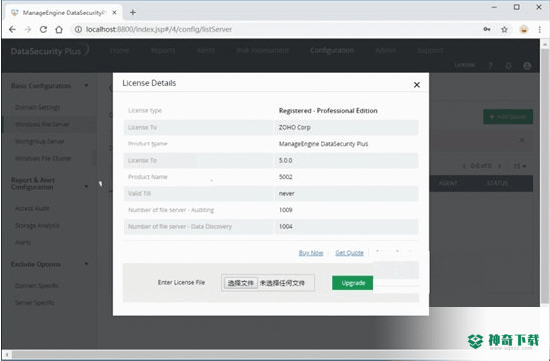
Task: Open Domain Settings in sidebar
Action: click(x=37, y=107)
